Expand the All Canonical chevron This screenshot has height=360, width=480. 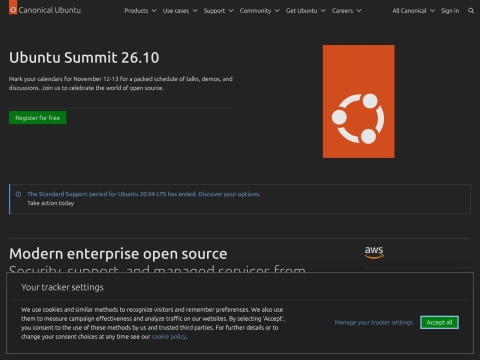click(432, 11)
